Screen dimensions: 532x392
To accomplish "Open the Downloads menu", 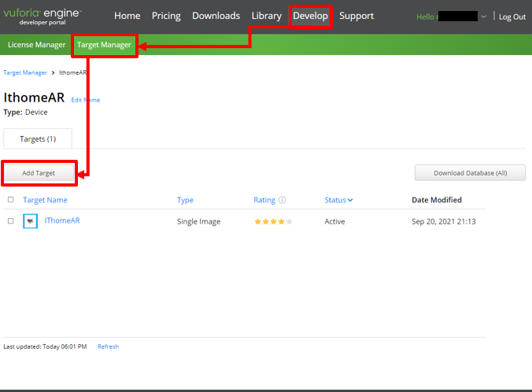I will tap(216, 16).
